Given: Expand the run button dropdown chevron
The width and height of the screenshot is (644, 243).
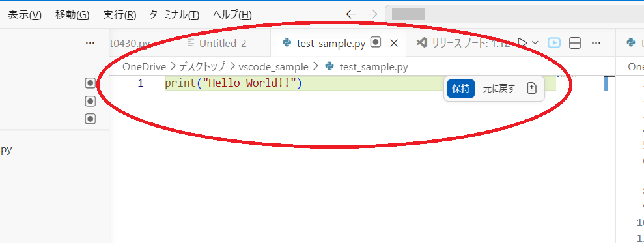Looking at the screenshot, I should (535, 42).
